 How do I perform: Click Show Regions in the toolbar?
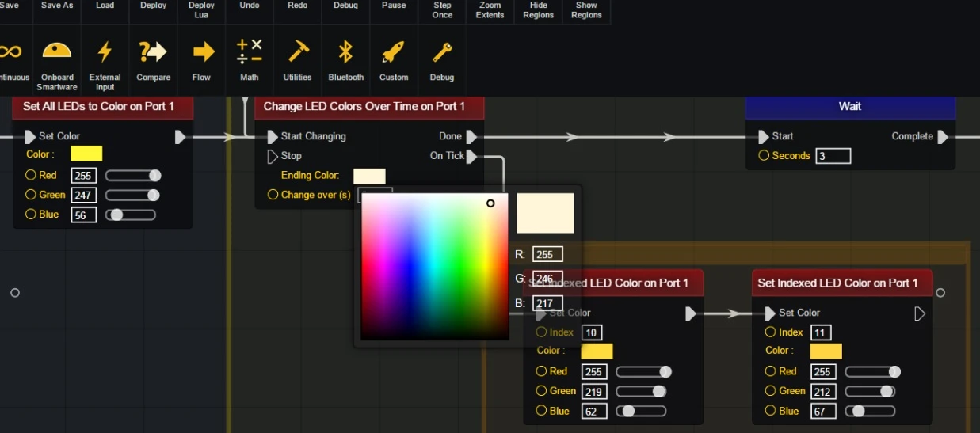[586, 11]
